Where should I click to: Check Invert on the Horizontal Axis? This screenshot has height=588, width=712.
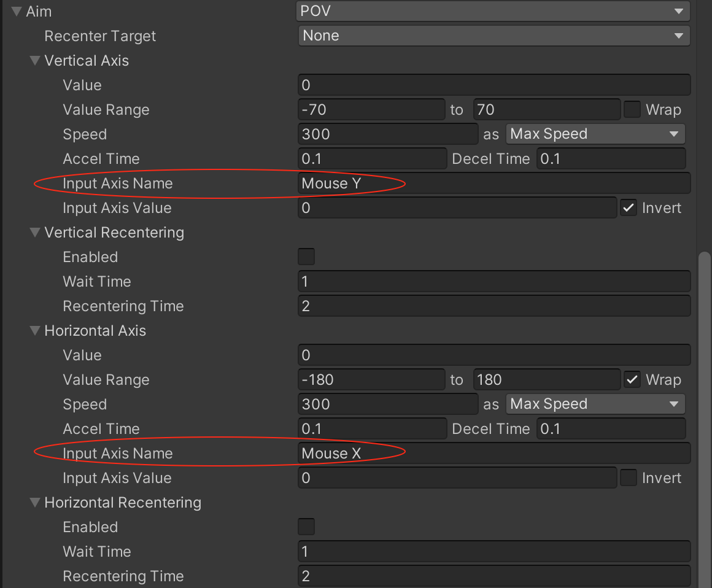point(628,478)
